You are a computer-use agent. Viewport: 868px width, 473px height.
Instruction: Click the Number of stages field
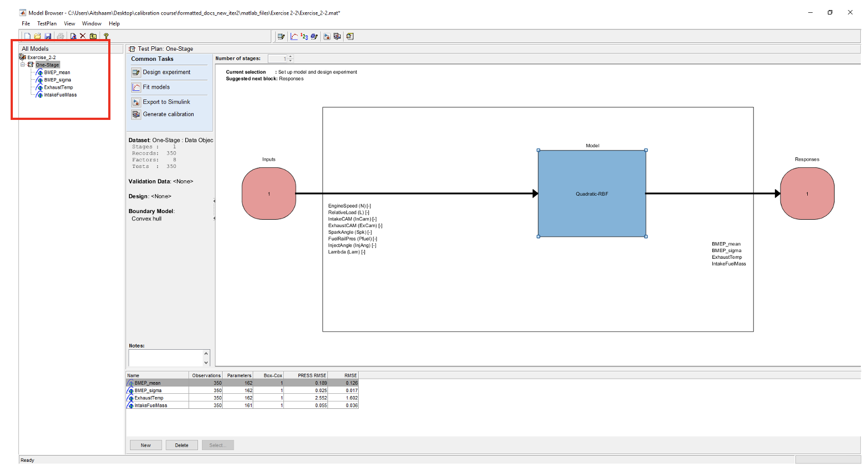278,59
